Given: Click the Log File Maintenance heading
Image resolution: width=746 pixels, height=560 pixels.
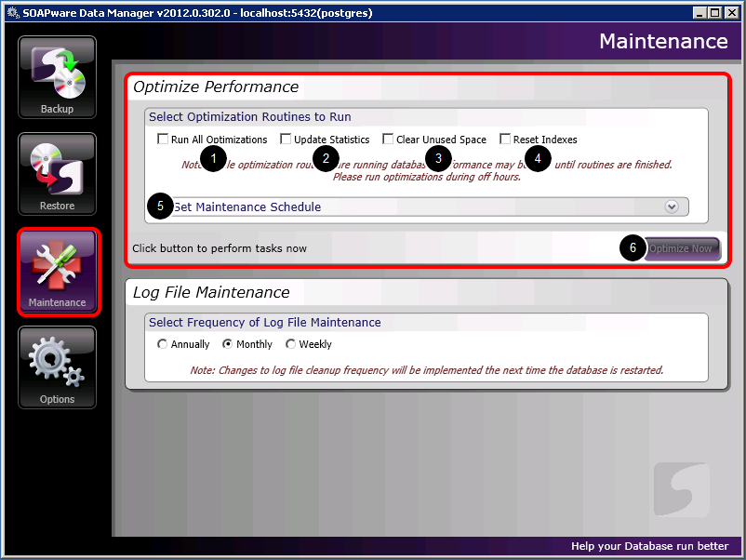Looking at the screenshot, I should coord(211,292).
